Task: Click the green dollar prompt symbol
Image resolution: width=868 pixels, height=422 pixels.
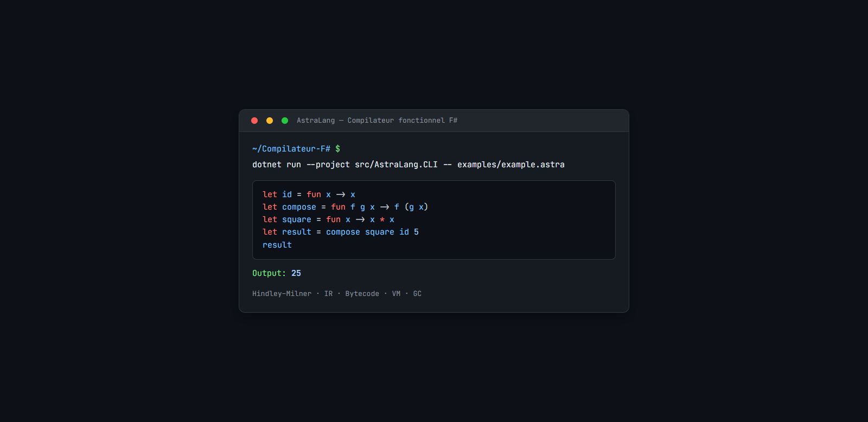Action: (x=337, y=149)
